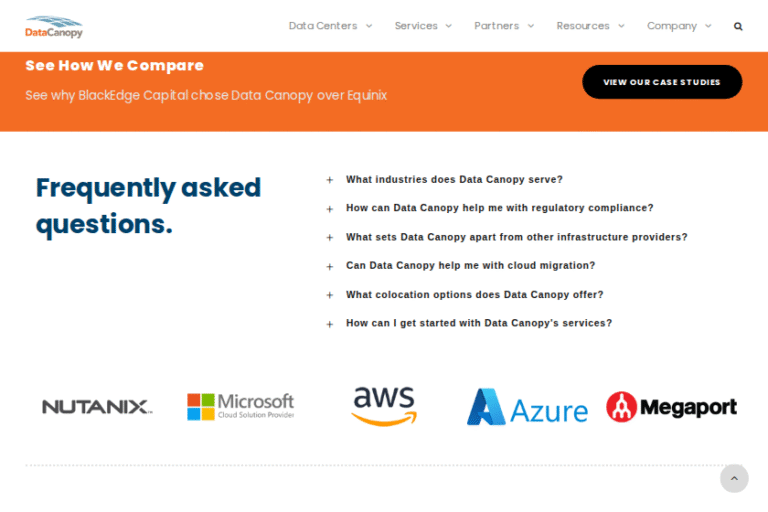Open the Megaport partner logo
The height and width of the screenshot is (512, 768).
tap(671, 407)
